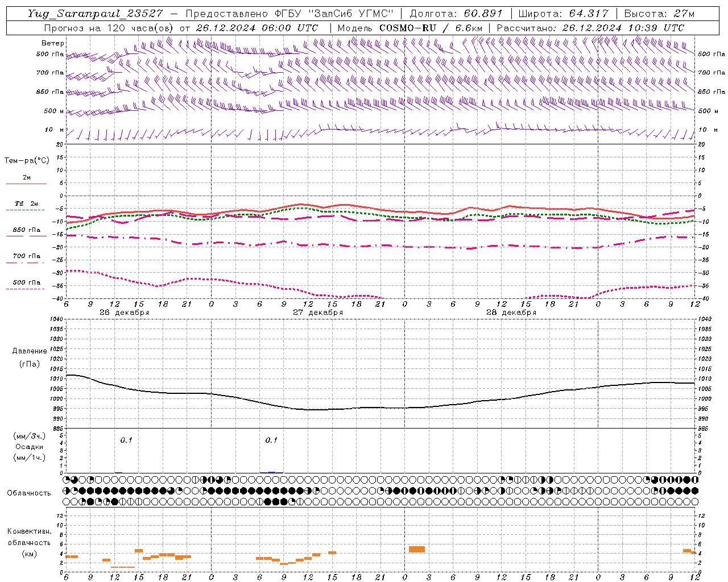Click the 28 декабря date label

coord(511,313)
